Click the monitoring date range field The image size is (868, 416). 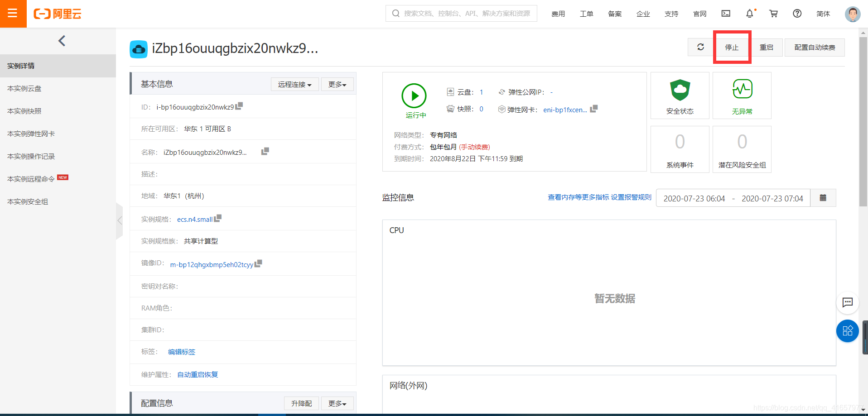733,198
